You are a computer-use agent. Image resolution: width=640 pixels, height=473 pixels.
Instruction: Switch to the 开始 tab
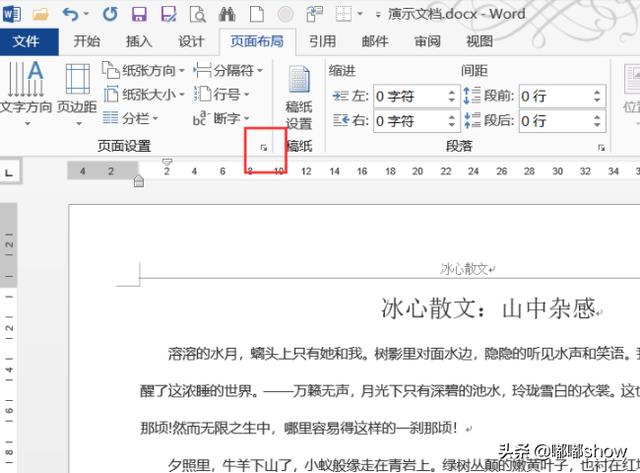(87, 41)
